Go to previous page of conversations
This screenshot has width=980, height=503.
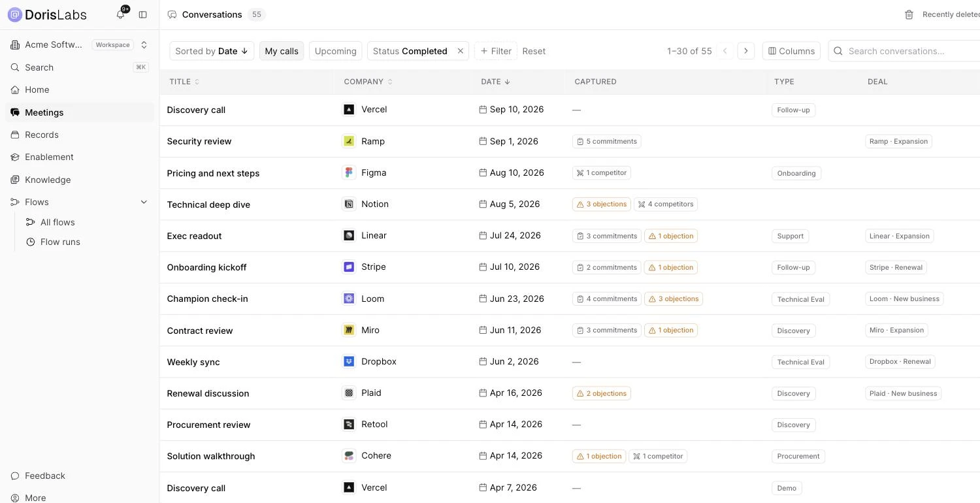click(725, 51)
